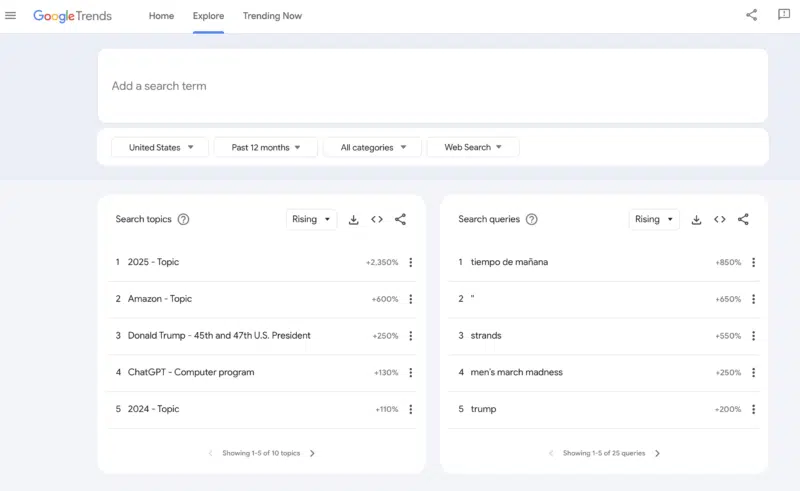Share this page via header share icon
The width and height of the screenshot is (800, 491).
tap(752, 15)
